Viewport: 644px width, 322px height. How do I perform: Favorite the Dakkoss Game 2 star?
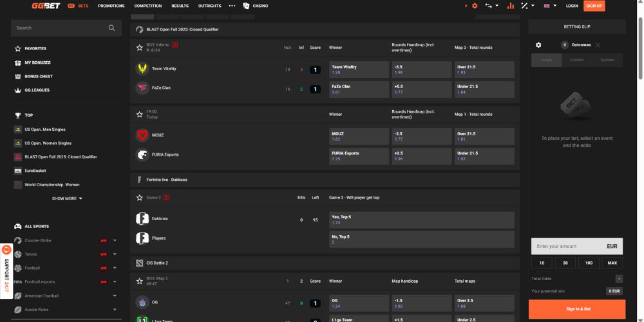[140, 198]
